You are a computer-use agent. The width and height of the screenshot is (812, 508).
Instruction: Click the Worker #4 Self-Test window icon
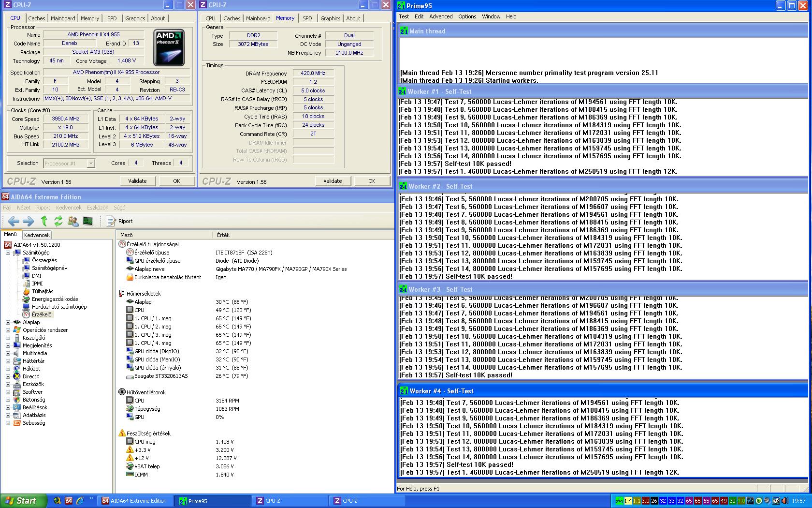pos(404,391)
